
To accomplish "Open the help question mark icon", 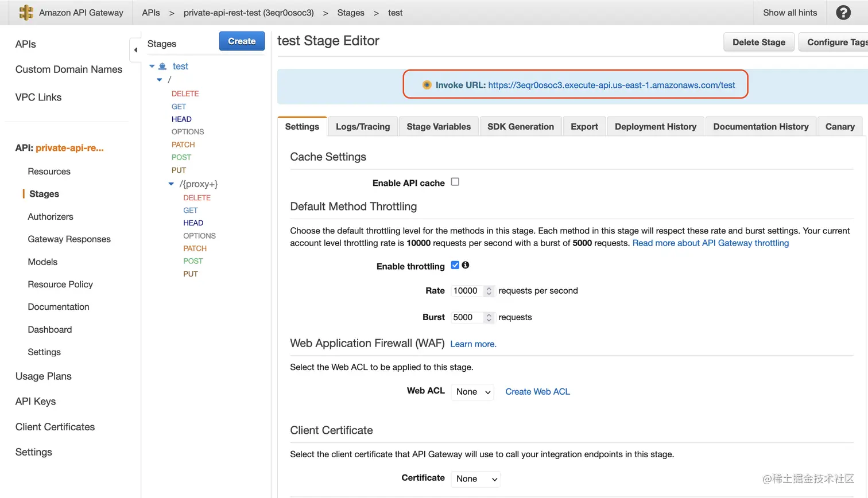I will [x=843, y=13].
